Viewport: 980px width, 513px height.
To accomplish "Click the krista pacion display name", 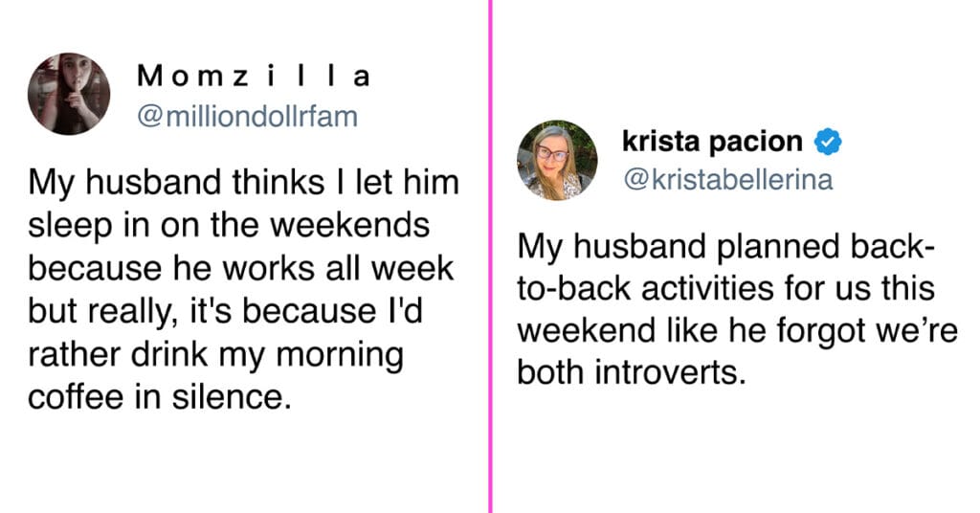I will [712, 142].
